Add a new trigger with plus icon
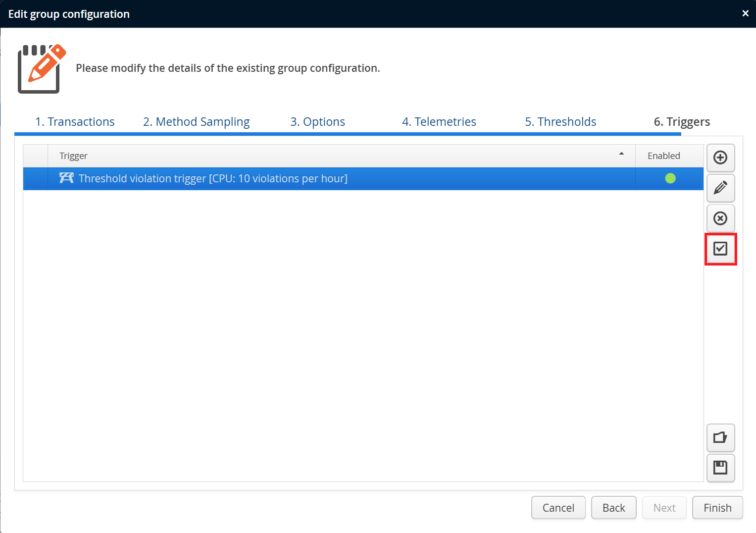This screenshot has height=533, width=756. pyautogui.click(x=720, y=158)
